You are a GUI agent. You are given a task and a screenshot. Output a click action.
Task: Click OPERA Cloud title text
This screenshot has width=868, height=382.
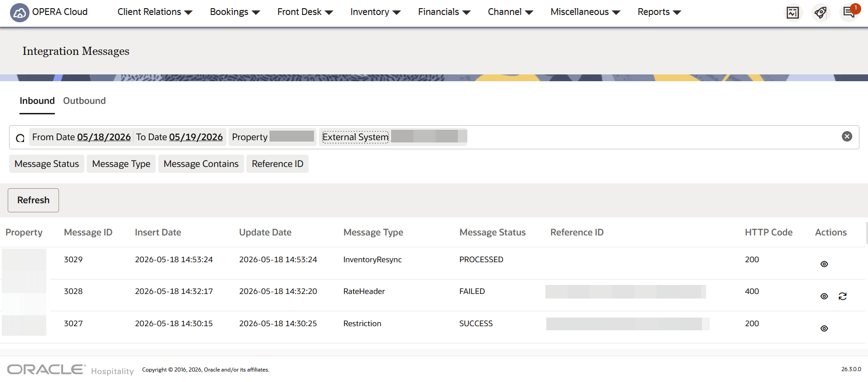point(60,12)
